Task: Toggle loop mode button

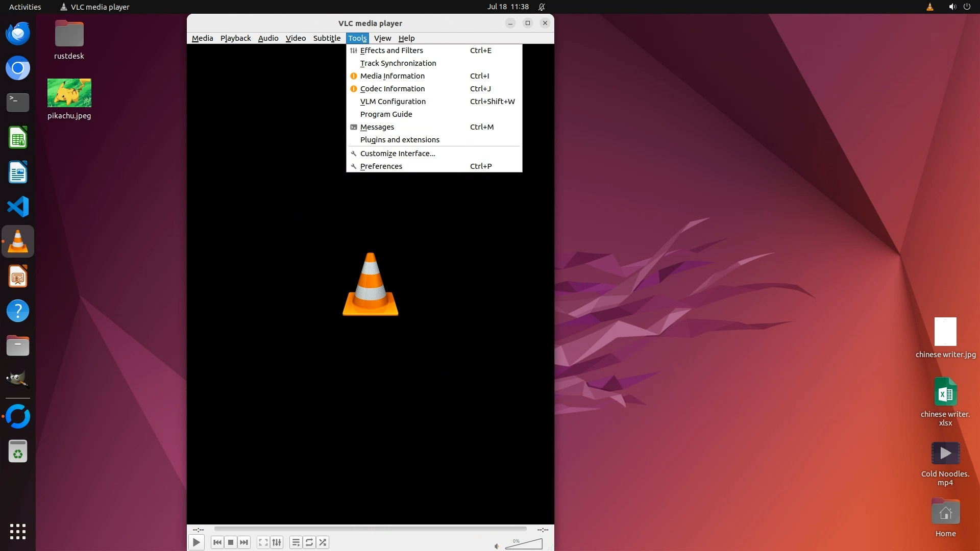Action: pyautogui.click(x=309, y=542)
